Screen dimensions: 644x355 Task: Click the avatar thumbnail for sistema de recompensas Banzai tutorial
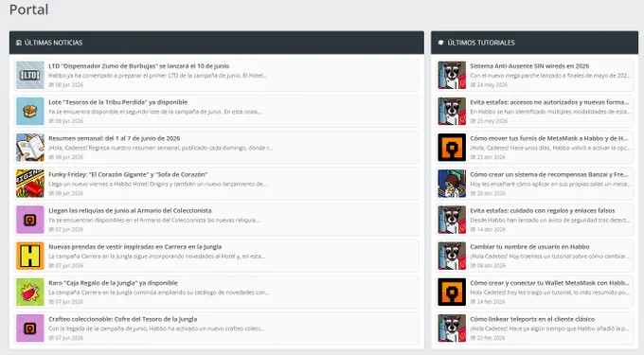click(x=452, y=184)
